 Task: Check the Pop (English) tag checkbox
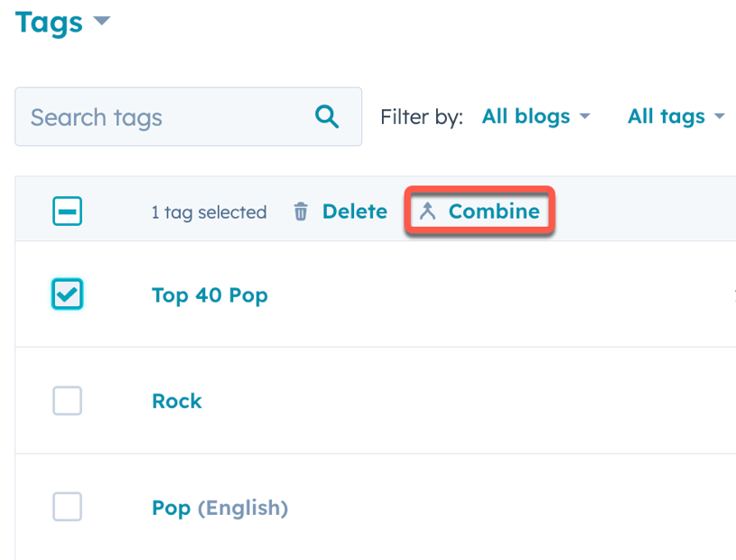[67, 507]
